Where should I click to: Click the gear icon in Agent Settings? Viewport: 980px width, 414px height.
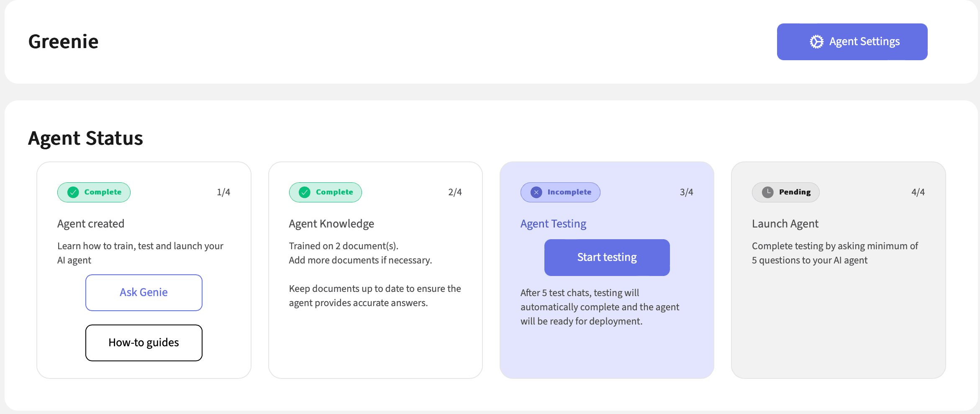pos(816,42)
